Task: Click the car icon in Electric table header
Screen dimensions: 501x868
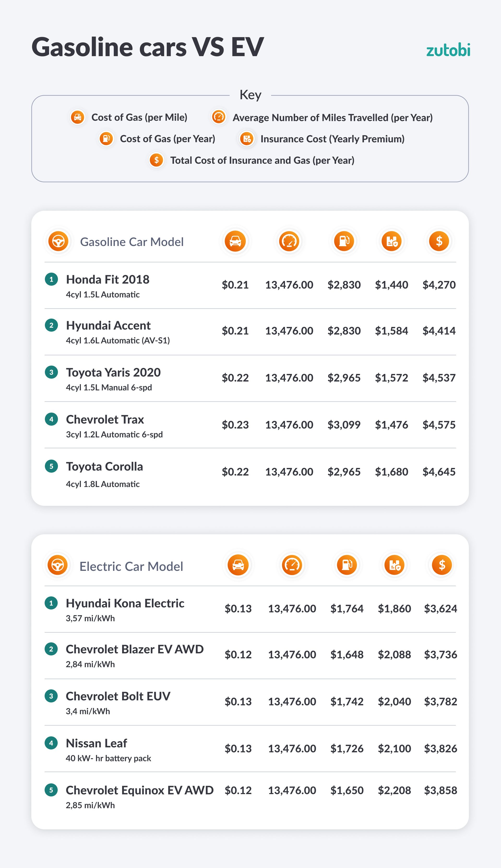Action: (238, 565)
